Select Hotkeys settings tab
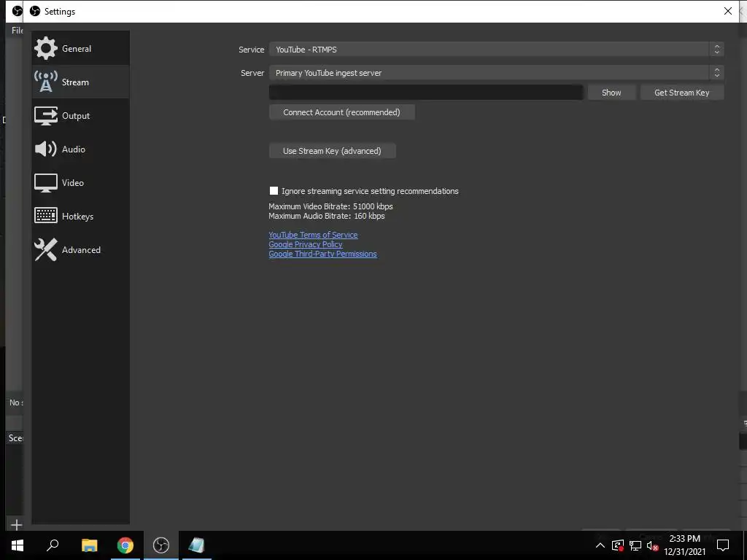The image size is (747, 560). pyautogui.click(x=80, y=216)
